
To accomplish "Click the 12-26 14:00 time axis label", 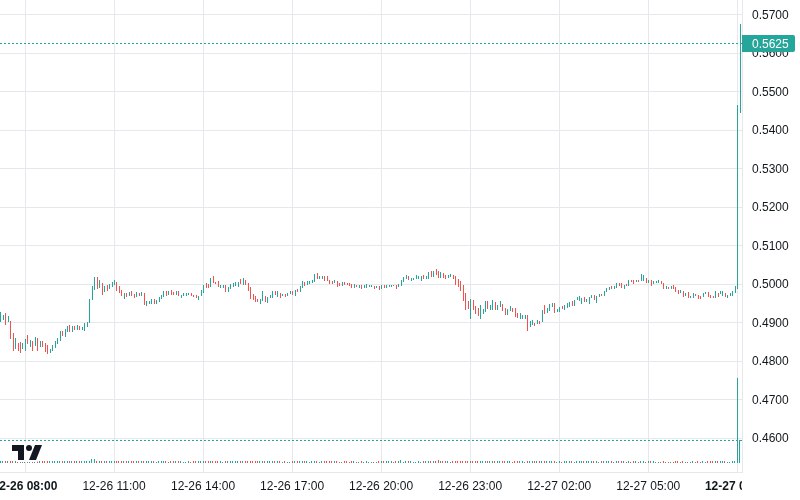I will pyautogui.click(x=203, y=486).
